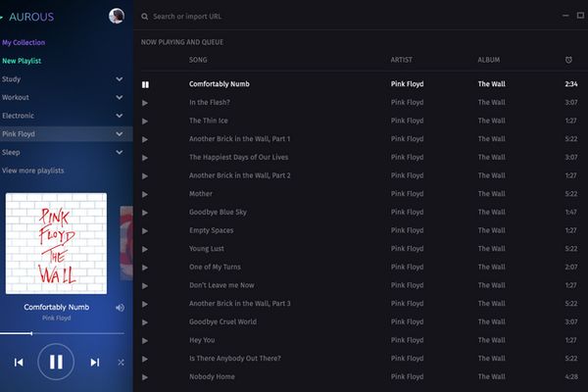Play The Thin Ice track
The height and width of the screenshot is (392, 588).
tap(145, 122)
